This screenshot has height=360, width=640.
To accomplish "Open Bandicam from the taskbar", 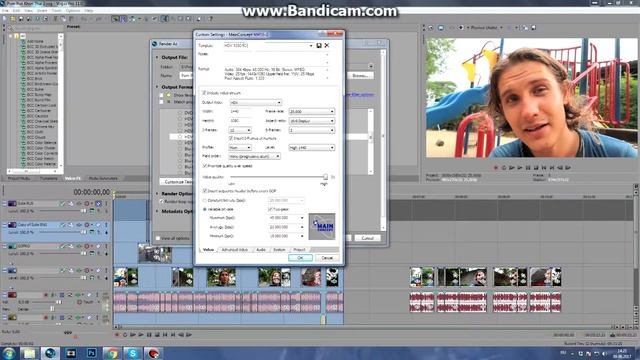I will click(x=153, y=353).
